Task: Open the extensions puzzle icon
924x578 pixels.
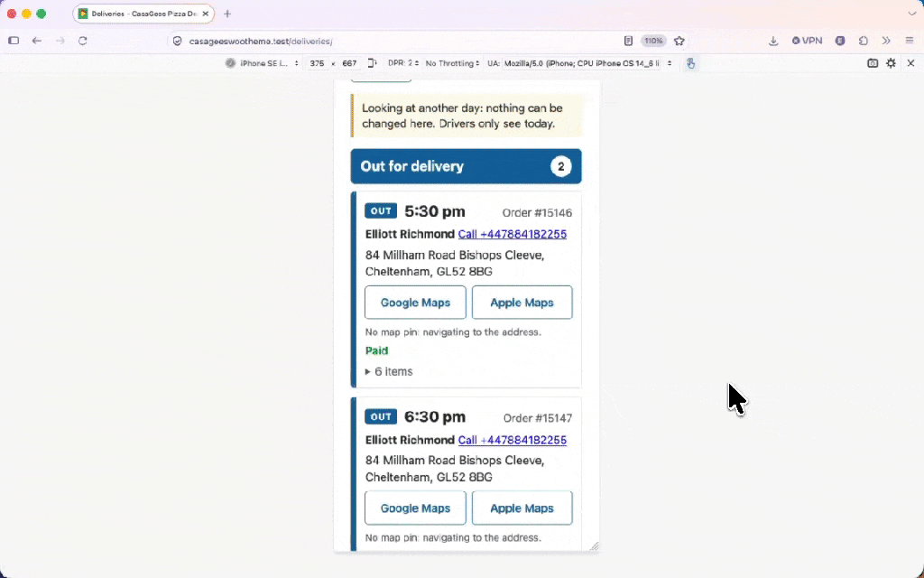Action: (x=864, y=41)
